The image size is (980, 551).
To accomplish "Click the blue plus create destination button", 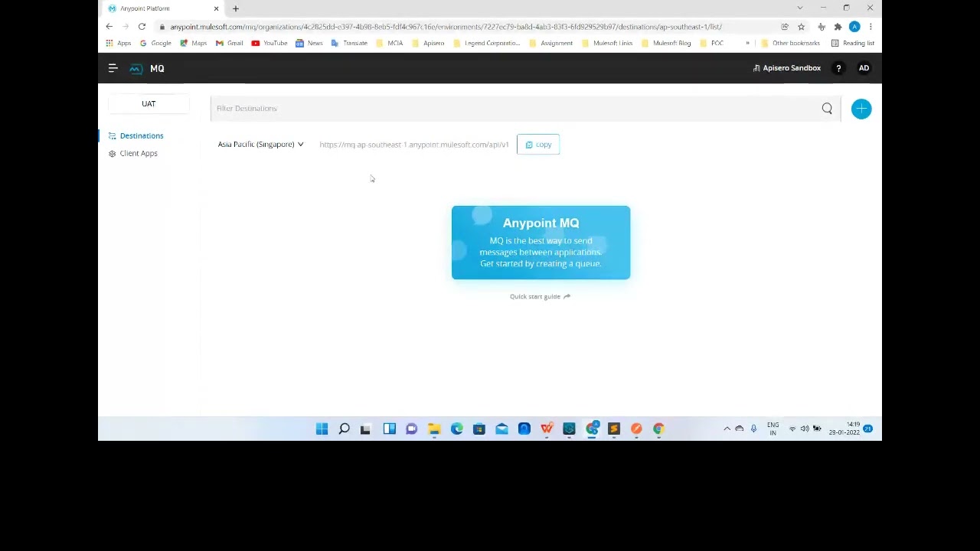I will (x=861, y=109).
